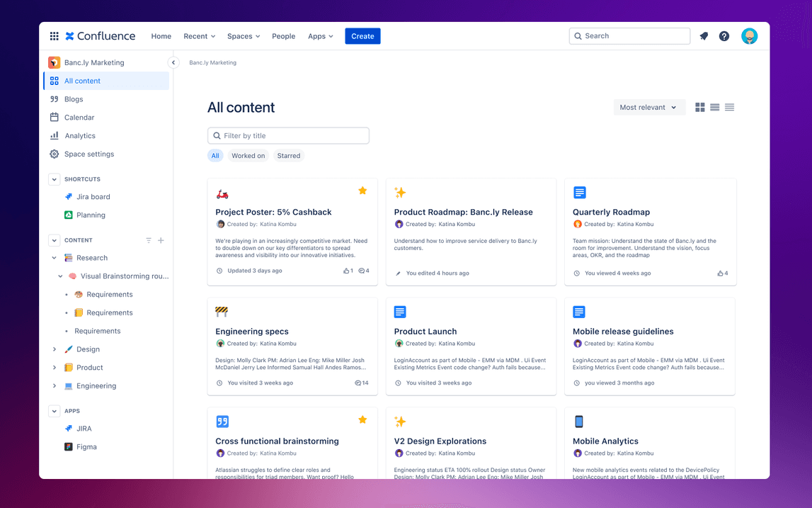Select the Jira board shortcut
Image resolution: width=812 pixels, height=508 pixels.
click(88, 196)
